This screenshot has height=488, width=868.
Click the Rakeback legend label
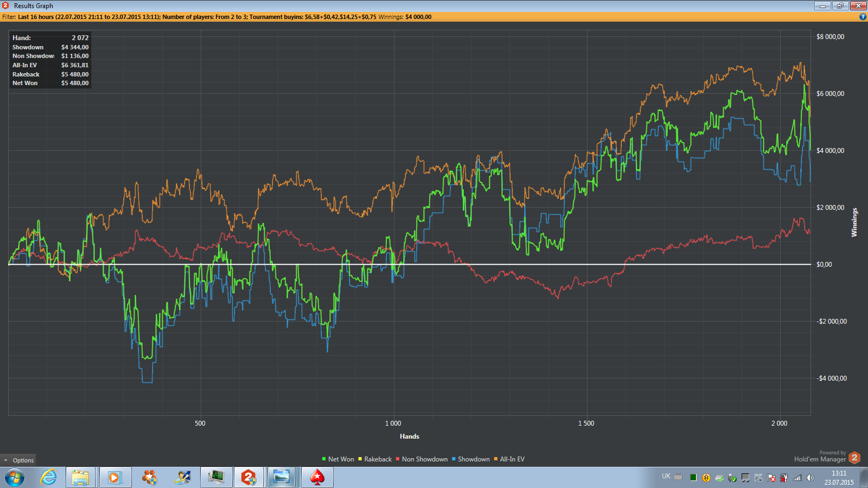tap(378, 459)
